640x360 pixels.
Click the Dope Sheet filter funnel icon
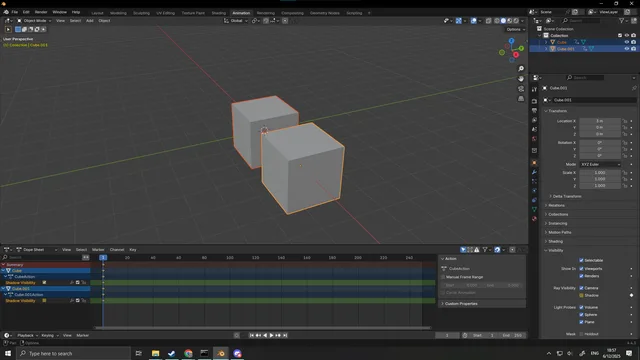pyautogui.click(x=485, y=250)
